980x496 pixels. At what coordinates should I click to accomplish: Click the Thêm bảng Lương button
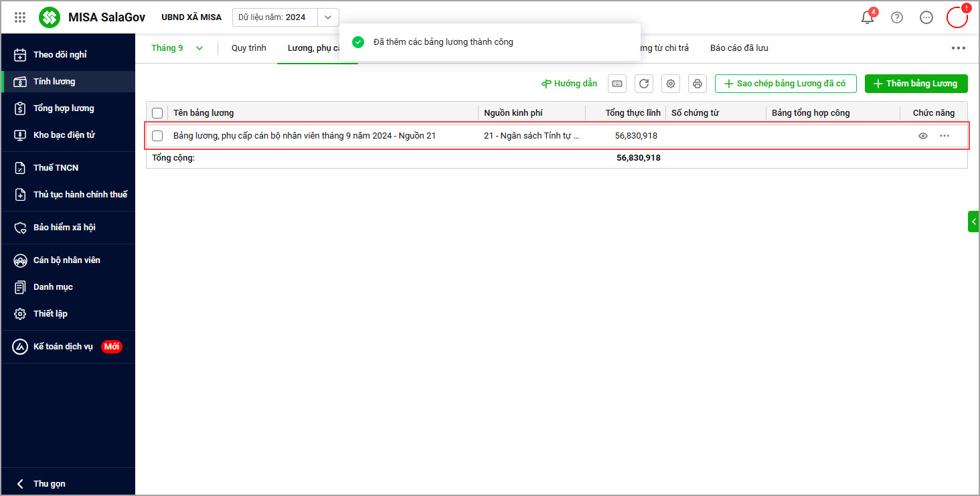[x=916, y=84]
